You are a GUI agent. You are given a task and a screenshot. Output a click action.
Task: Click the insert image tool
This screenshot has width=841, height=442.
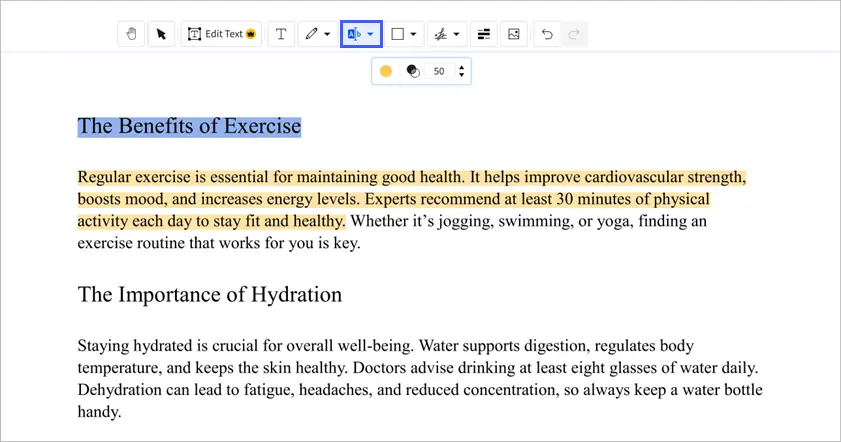[514, 34]
